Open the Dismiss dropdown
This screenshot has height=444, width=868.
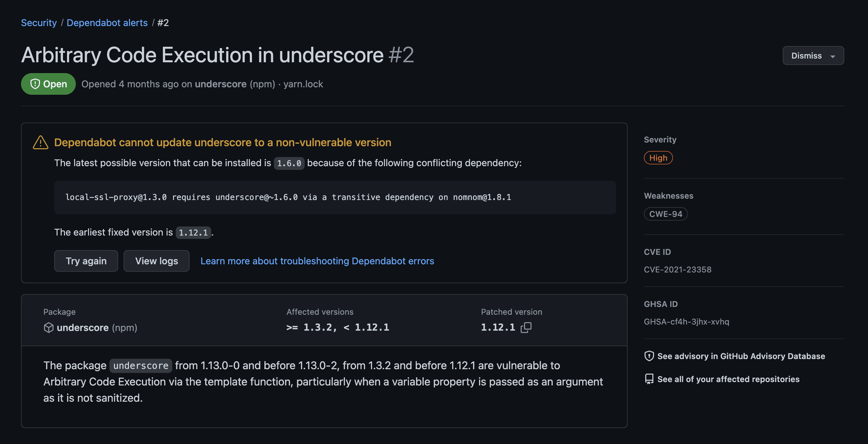pos(813,56)
